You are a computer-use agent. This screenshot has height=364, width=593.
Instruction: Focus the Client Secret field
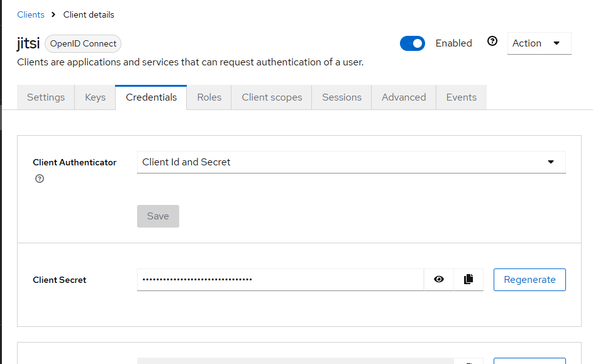(280, 280)
